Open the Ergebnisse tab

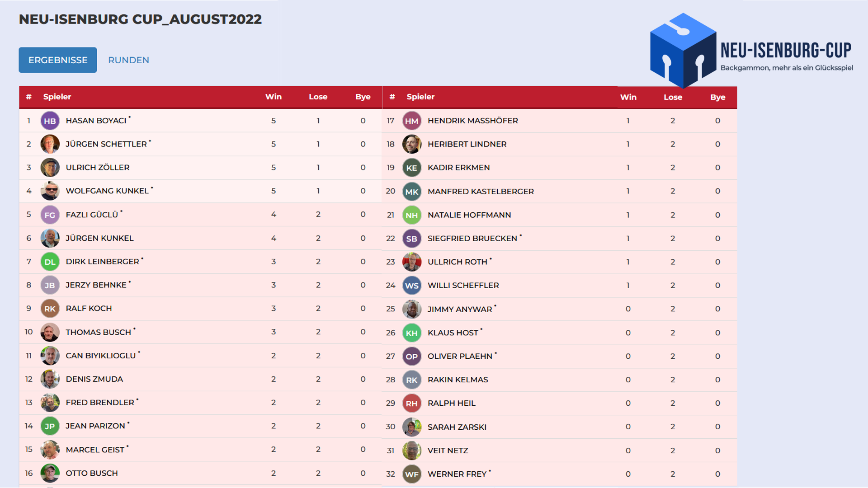[57, 60]
